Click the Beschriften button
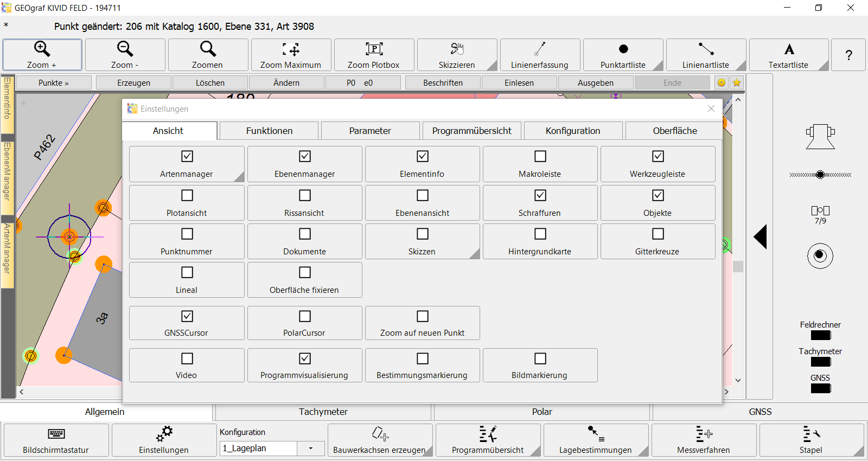The width and height of the screenshot is (868, 461). (443, 82)
